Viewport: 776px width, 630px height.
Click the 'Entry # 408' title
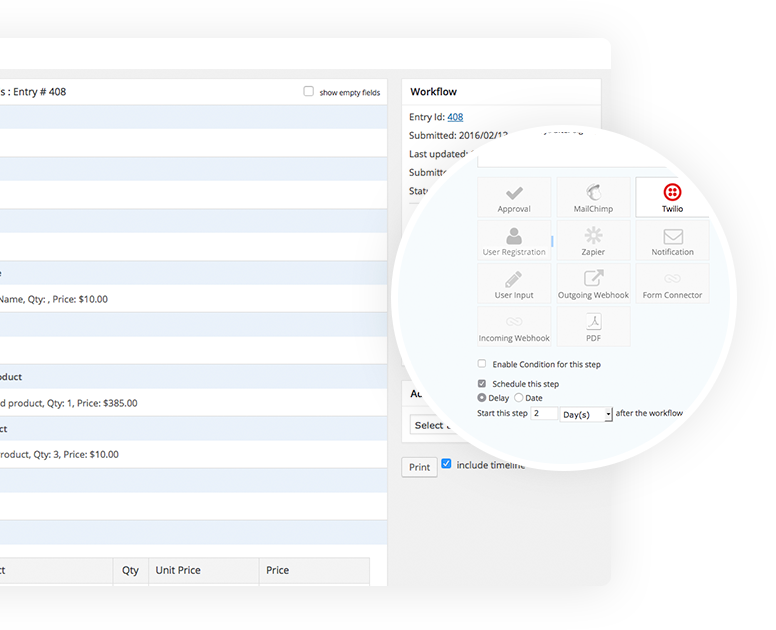click(40, 92)
